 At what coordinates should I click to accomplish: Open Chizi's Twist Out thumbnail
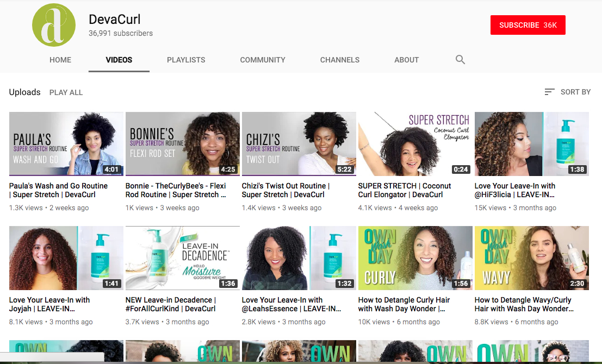pos(299,144)
